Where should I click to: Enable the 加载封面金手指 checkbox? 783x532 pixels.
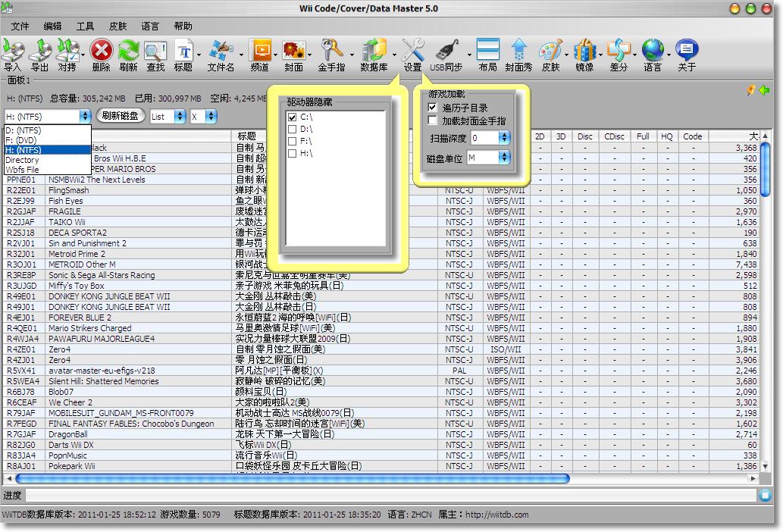click(x=433, y=120)
